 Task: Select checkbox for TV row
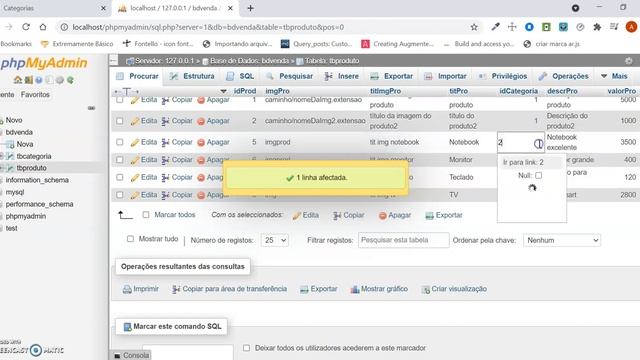(120, 195)
